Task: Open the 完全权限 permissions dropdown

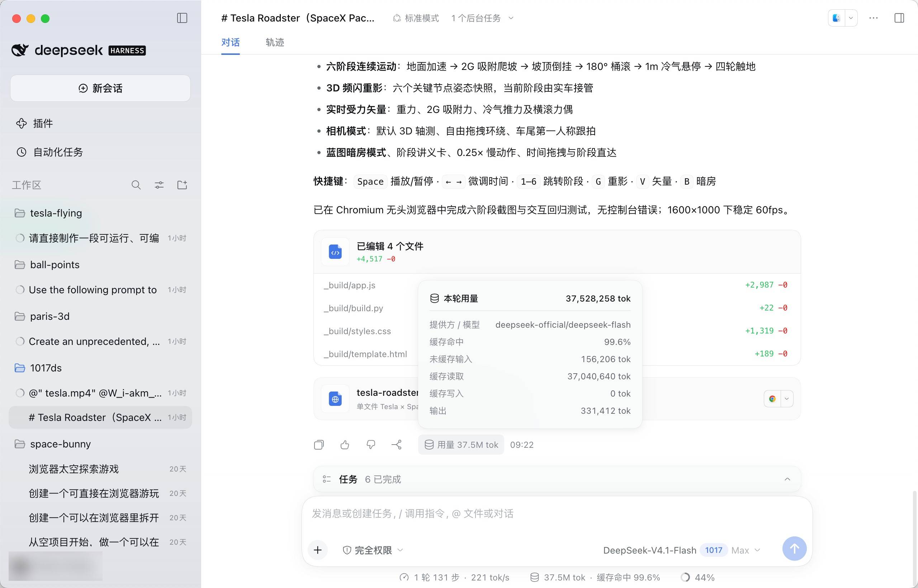Action: (x=373, y=550)
